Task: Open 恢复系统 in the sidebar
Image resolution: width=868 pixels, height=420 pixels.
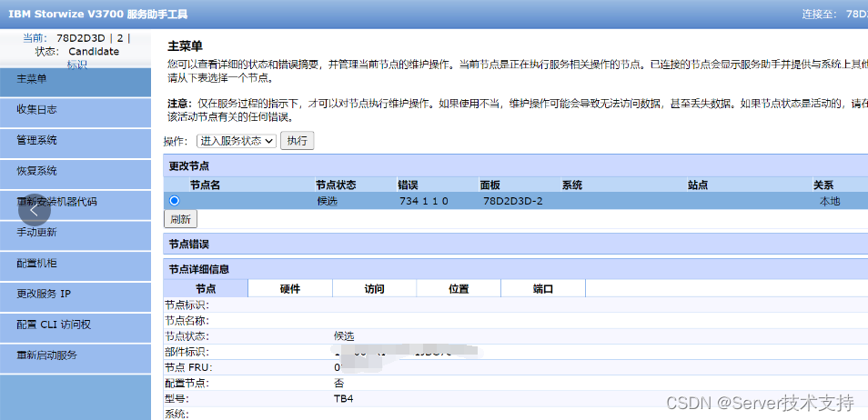Action: point(76,175)
